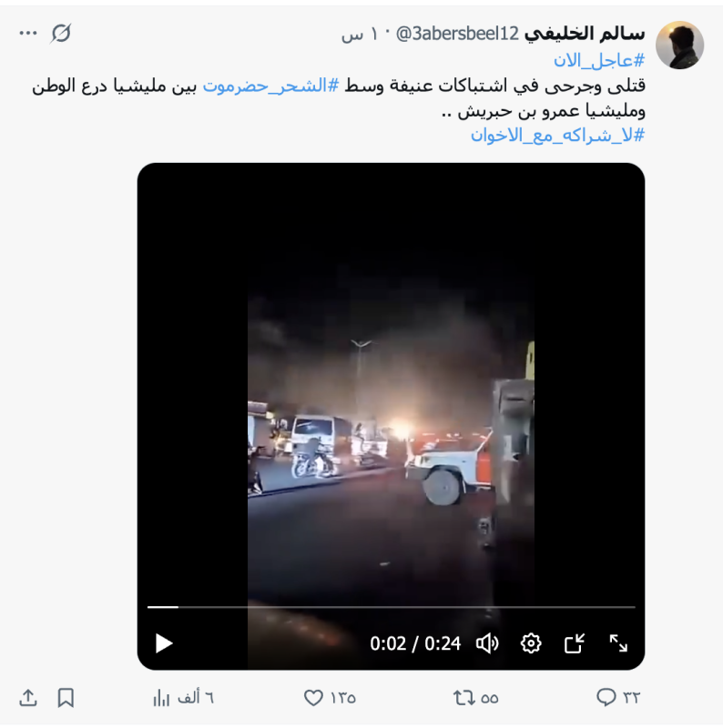The height and width of the screenshot is (728, 723).
Task: Open the author's profile picture
Action: point(679,45)
